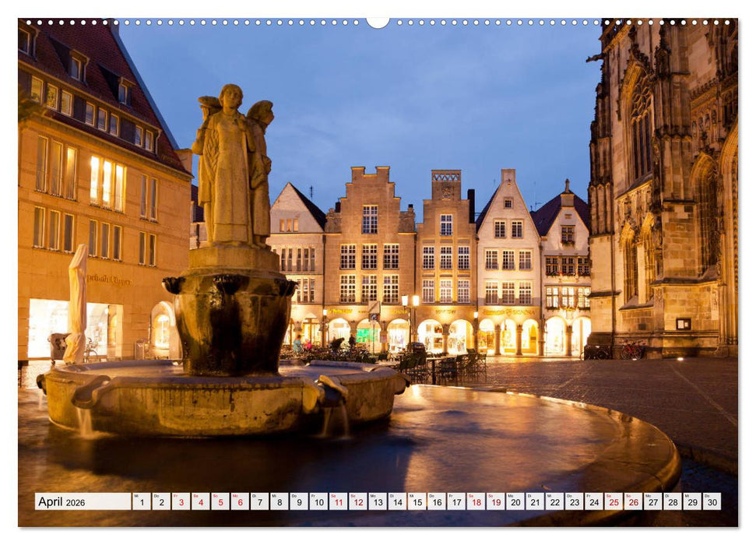Choose day 13 in the calendar row
756x545 pixels.
click(377, 501)
